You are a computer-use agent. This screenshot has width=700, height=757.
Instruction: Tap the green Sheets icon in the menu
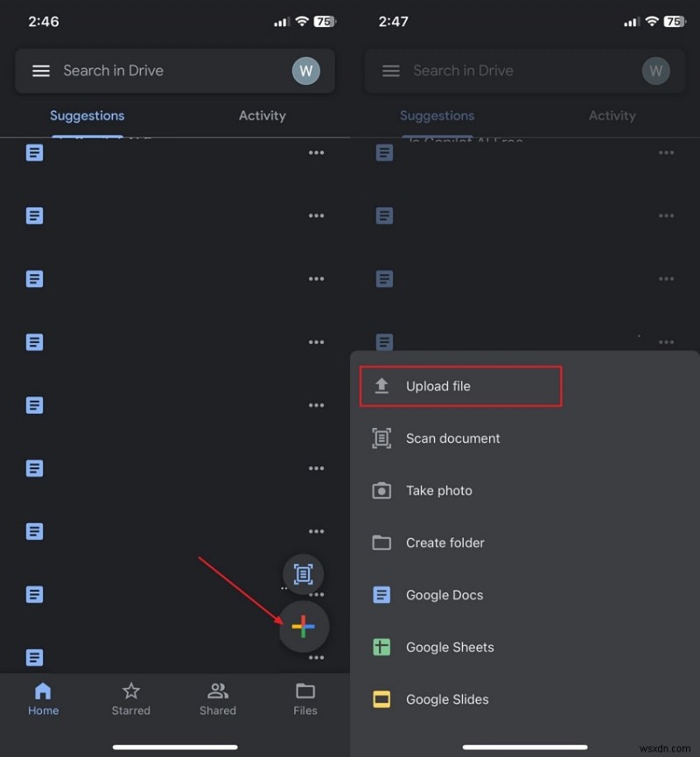click(381, 647)
